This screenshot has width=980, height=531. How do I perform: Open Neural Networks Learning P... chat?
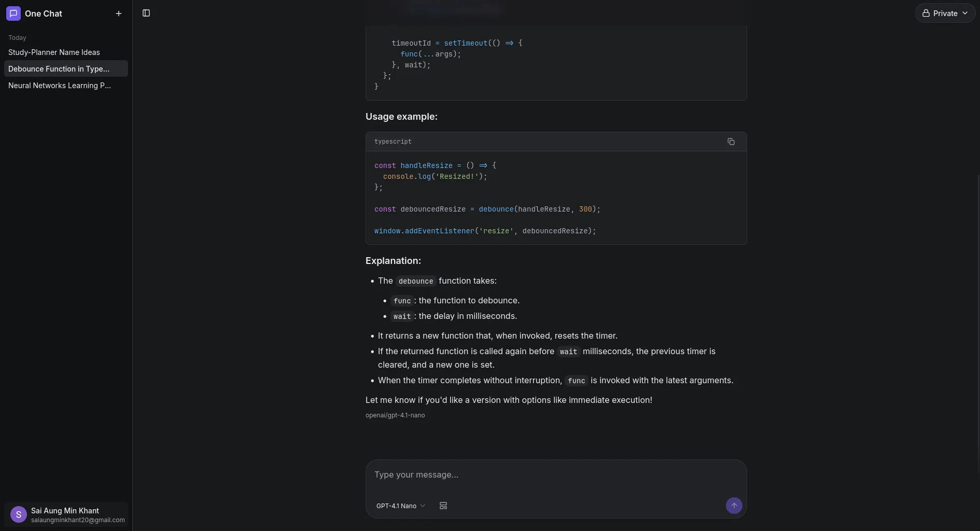coord(66,86)
